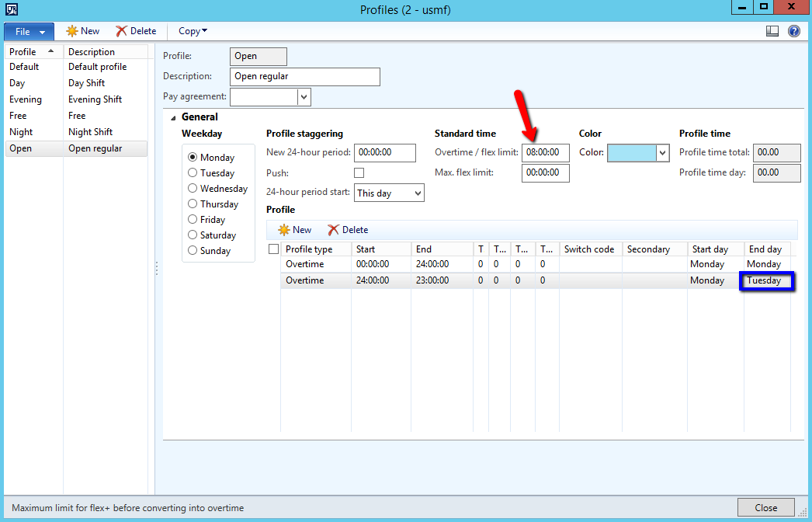Click the Overtime / flex limit field

click(x=545, y=153)
